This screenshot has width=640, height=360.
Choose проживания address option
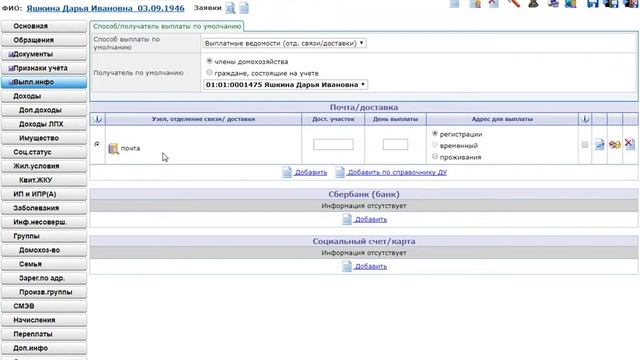point(435,156)
